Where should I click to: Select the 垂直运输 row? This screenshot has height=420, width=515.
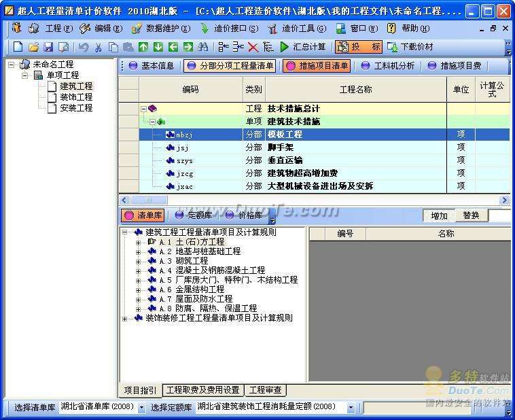[314, 160]
